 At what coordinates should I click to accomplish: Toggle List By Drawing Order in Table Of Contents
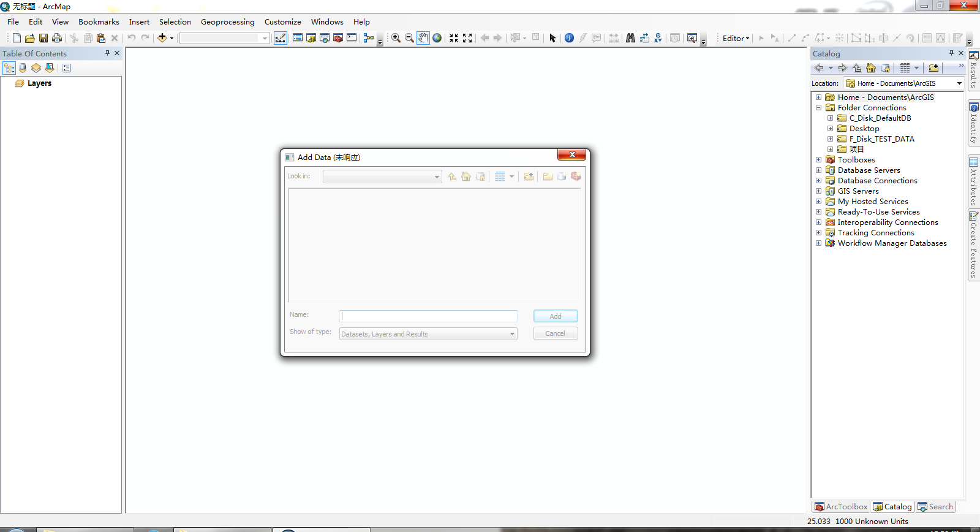point(9,68)
